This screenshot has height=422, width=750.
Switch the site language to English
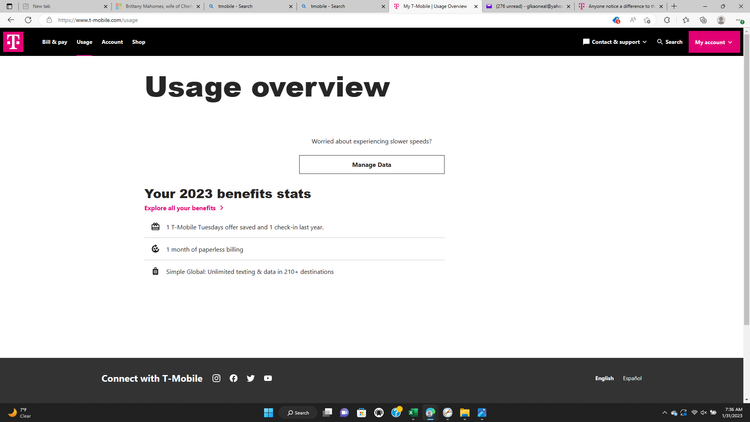click(604, 378)
